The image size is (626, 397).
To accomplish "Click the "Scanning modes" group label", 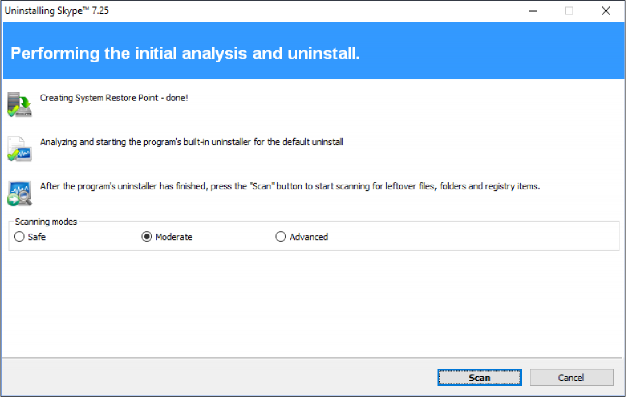I will pos(46,222).
